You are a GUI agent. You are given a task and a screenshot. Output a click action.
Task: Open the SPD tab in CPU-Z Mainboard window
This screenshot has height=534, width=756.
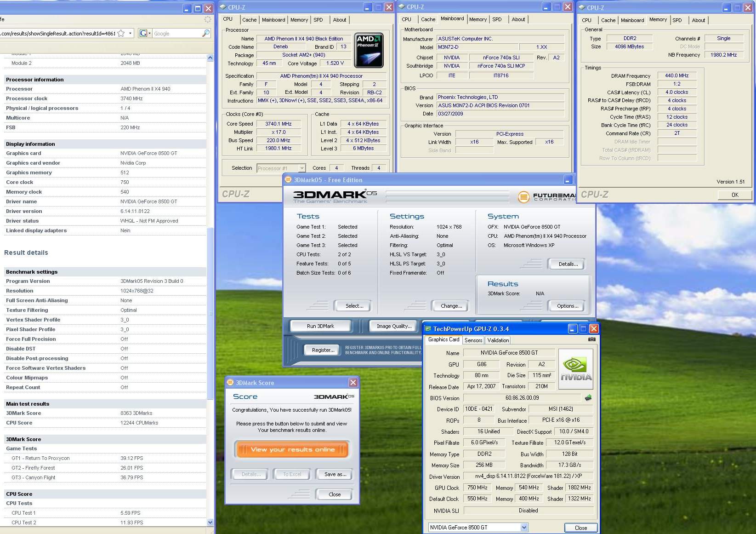coord(497,19)
